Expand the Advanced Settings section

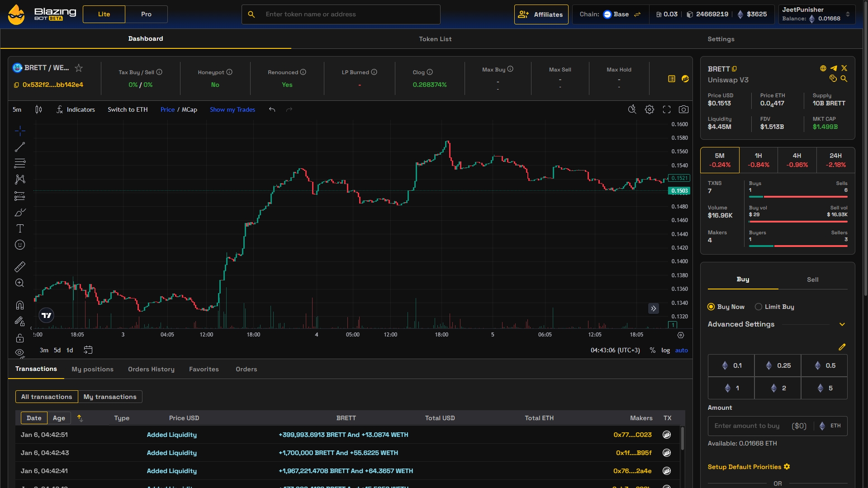[x=842, y=324]
